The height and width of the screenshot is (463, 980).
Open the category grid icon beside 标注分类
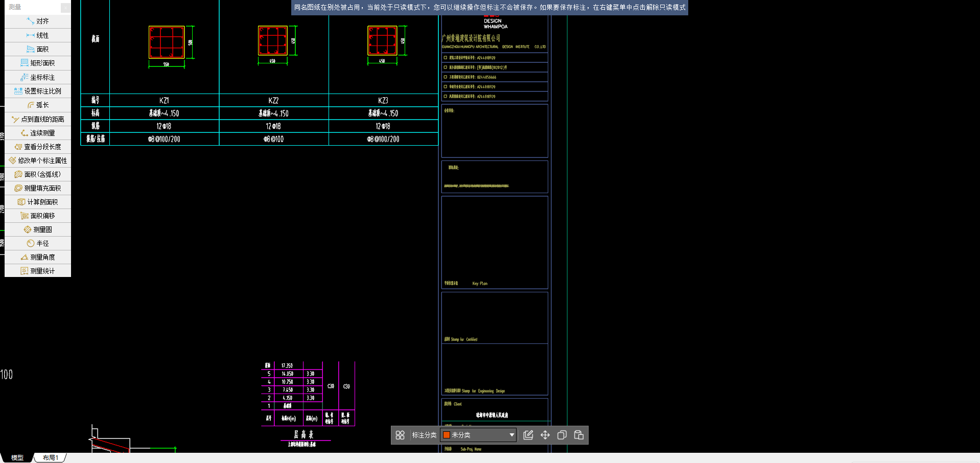coord(400,435)
